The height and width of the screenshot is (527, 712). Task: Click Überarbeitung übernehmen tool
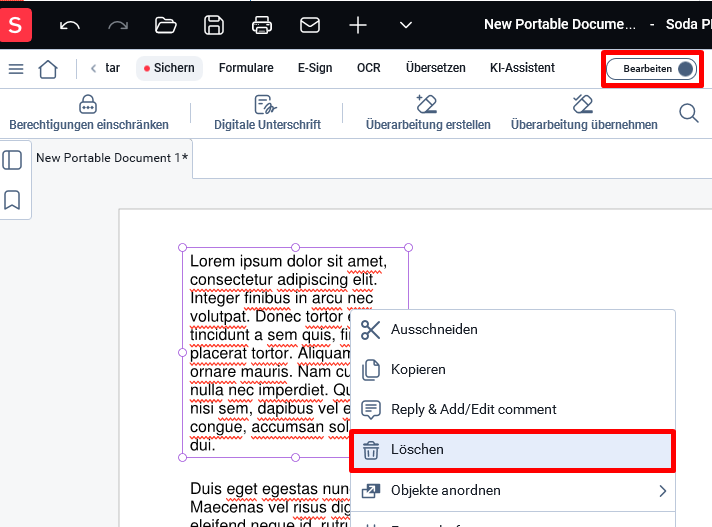tap(584, 113)
